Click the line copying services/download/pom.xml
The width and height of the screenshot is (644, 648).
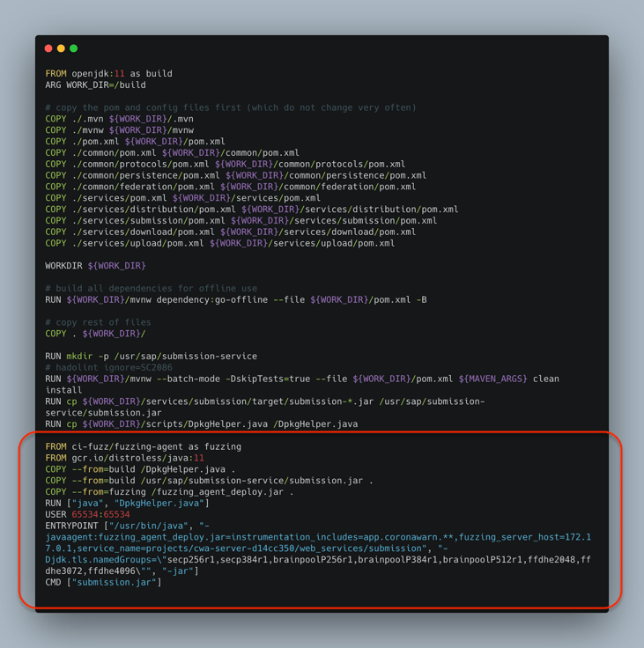click(231, 232)
